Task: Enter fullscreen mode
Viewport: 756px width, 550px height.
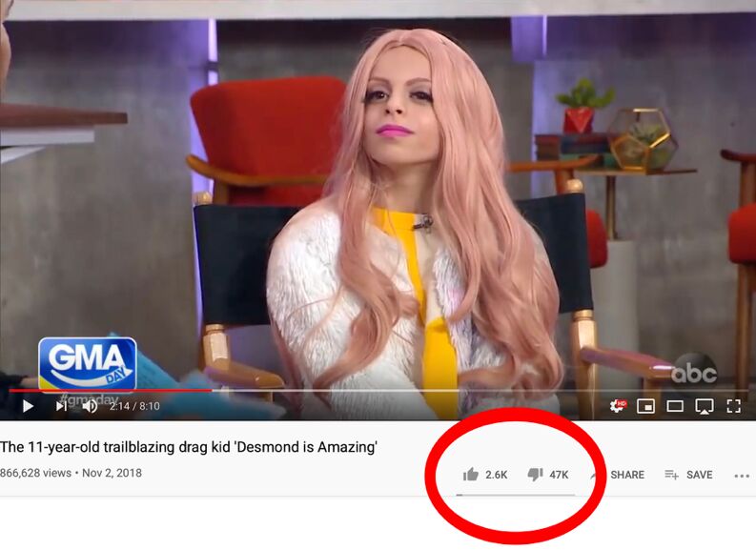Action: point(734,406)
